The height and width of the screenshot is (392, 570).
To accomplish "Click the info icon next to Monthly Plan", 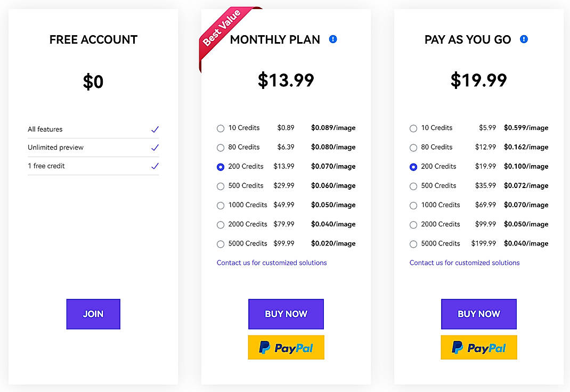I will tap(333, 39).
